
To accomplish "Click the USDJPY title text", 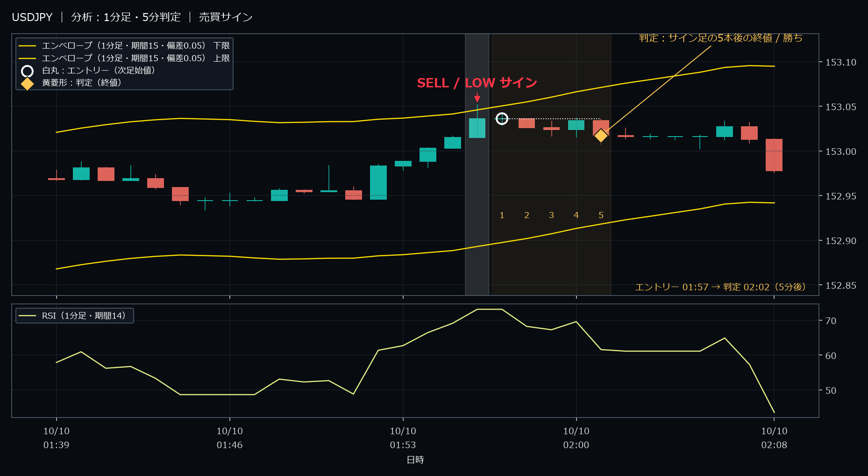I will 32,17.
